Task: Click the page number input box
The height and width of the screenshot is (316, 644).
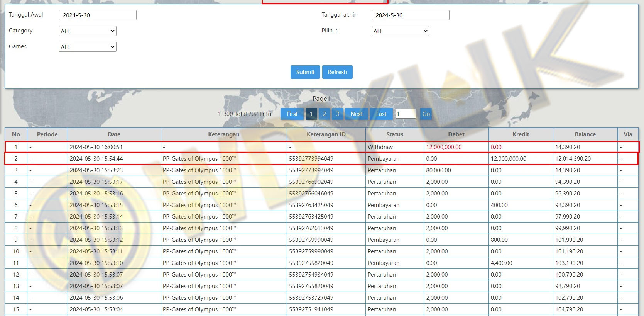Action: [406, 114]
